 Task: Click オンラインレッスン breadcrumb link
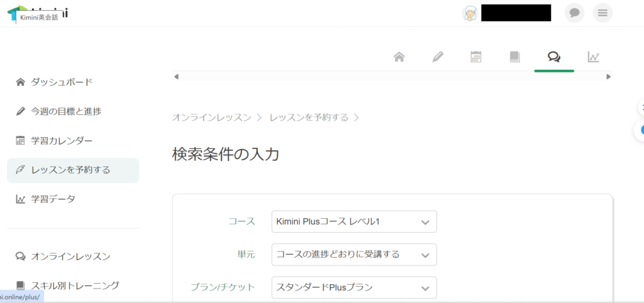pos(211,118)
